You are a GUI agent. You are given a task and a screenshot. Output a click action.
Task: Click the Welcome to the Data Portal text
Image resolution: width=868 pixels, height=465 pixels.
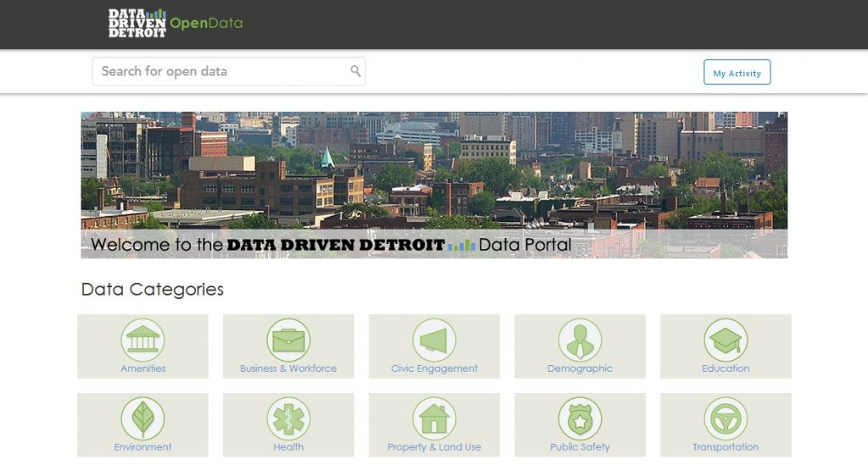pyautogui.click(x=331, y=245)
